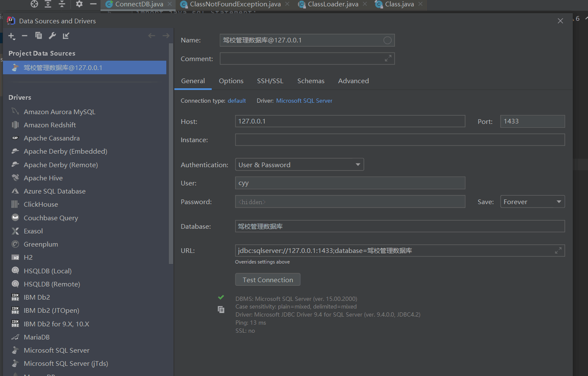Open the Authentication dropdown
588x376 pixels.
(x=300, y=164)
